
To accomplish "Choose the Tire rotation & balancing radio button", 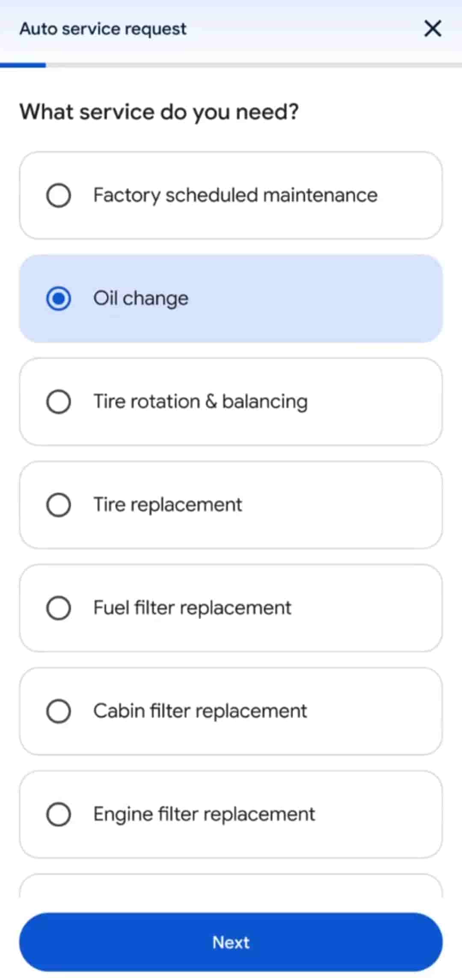I will [59, 402].
